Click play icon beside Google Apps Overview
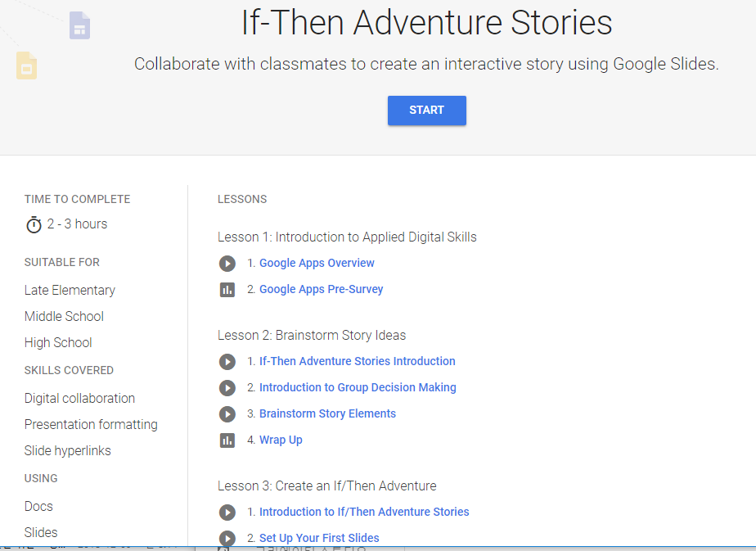This screenshot has height=551, width=756. click(x=227, y=264)
